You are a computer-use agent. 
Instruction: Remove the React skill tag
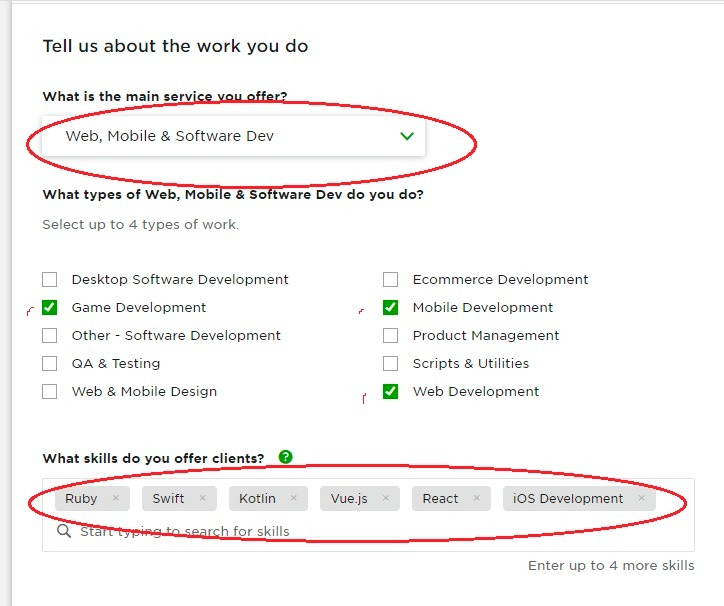(476, 498)
